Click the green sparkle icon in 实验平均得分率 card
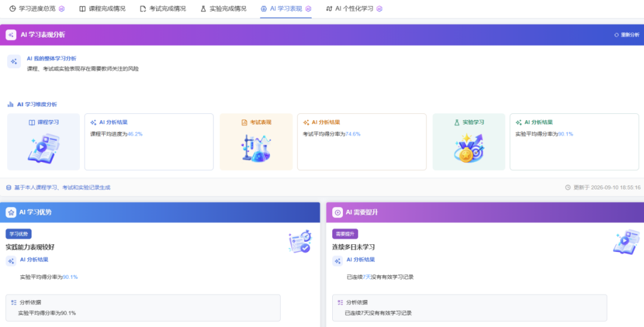The image size is (644, 327). 519,122
